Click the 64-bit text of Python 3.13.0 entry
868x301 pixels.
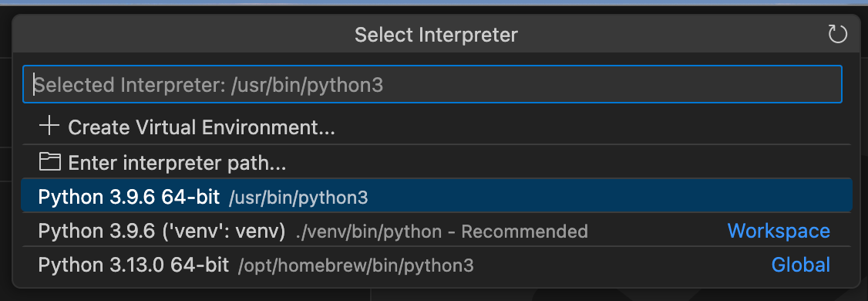200,265
